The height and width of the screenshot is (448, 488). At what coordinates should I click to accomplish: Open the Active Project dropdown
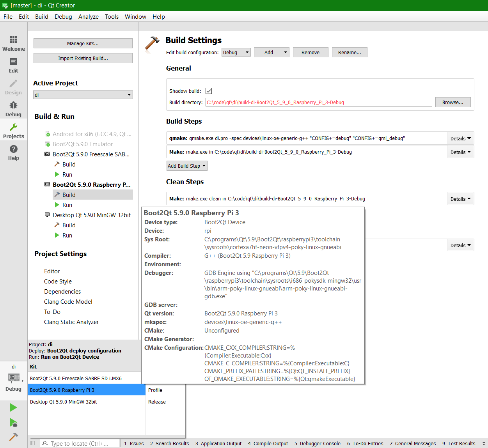[x=83, y=95]
